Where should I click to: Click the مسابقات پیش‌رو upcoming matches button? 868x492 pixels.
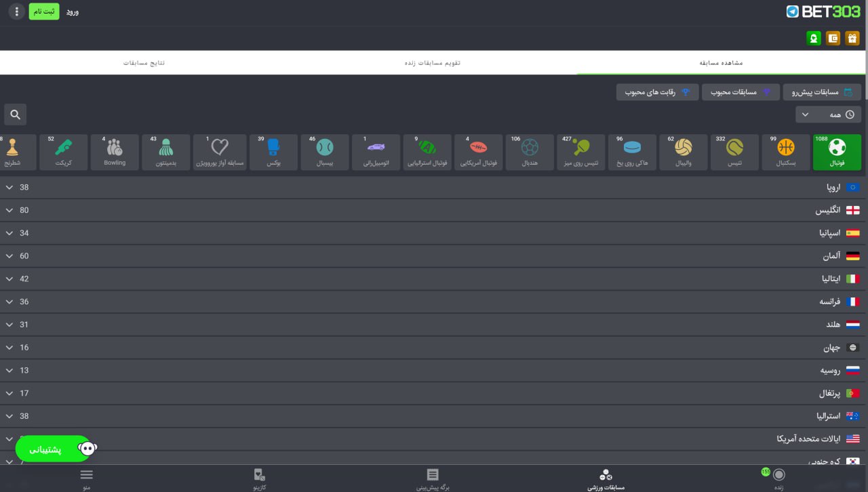click(x=822, y=92)
